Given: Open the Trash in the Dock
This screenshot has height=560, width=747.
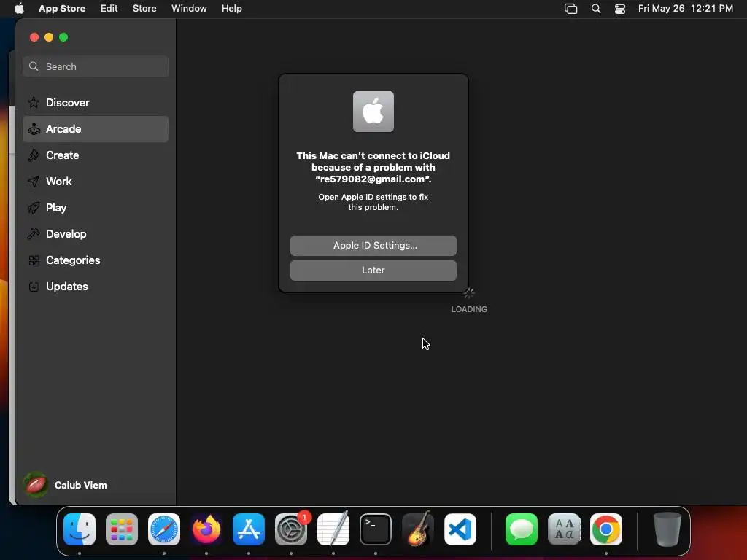Looking at the screenshot, I should point(667,529).
